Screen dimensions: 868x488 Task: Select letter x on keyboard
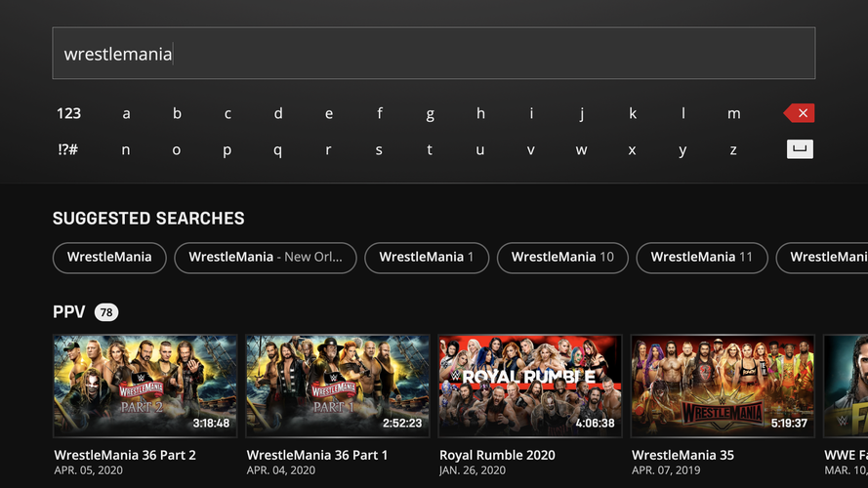tap(632, 150)
